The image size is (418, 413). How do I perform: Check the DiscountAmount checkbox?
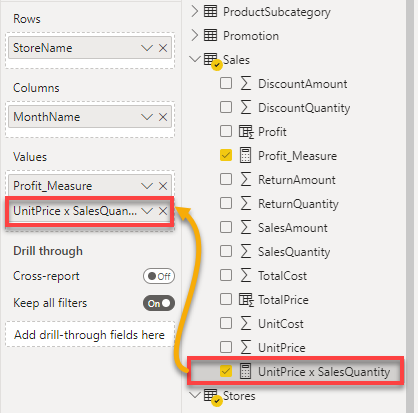[x=226, y=83]
